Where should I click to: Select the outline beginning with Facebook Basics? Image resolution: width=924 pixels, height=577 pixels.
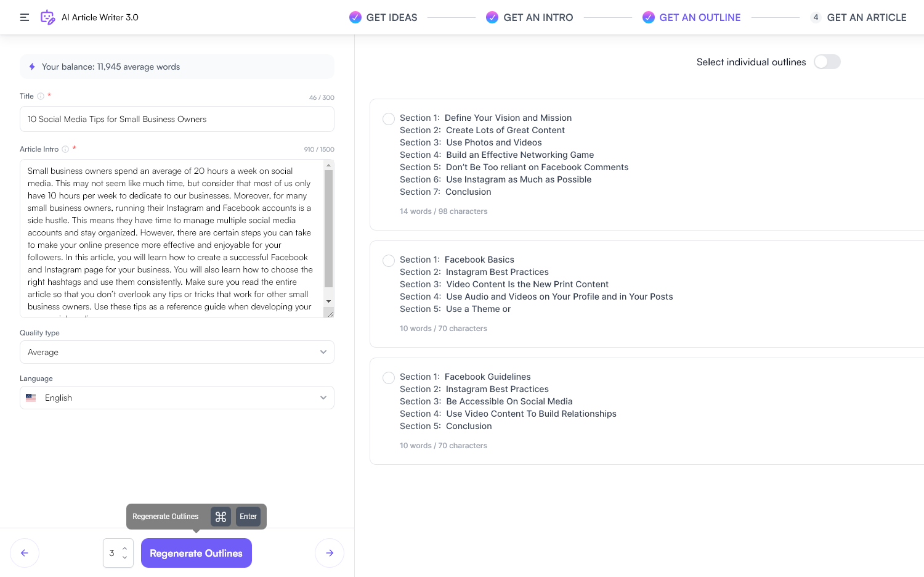click(388, 260)
